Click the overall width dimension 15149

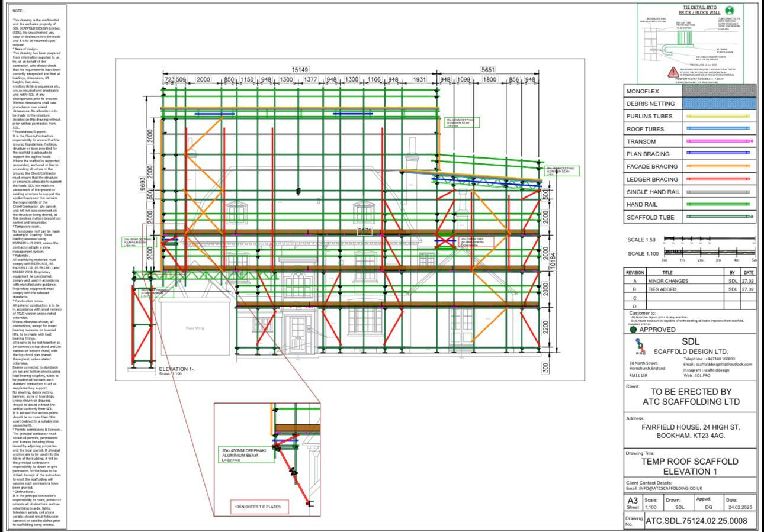point(300,70)
